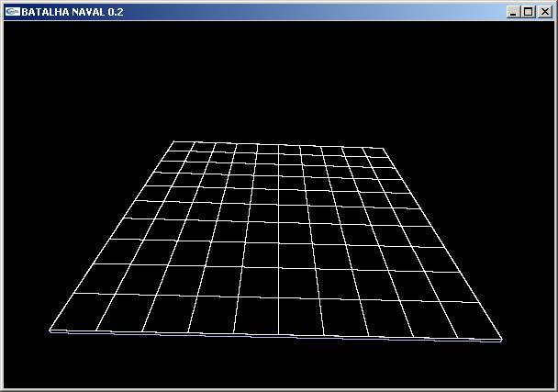Minimize the BATALHA NAVAL window

click(x=513, y=12)
